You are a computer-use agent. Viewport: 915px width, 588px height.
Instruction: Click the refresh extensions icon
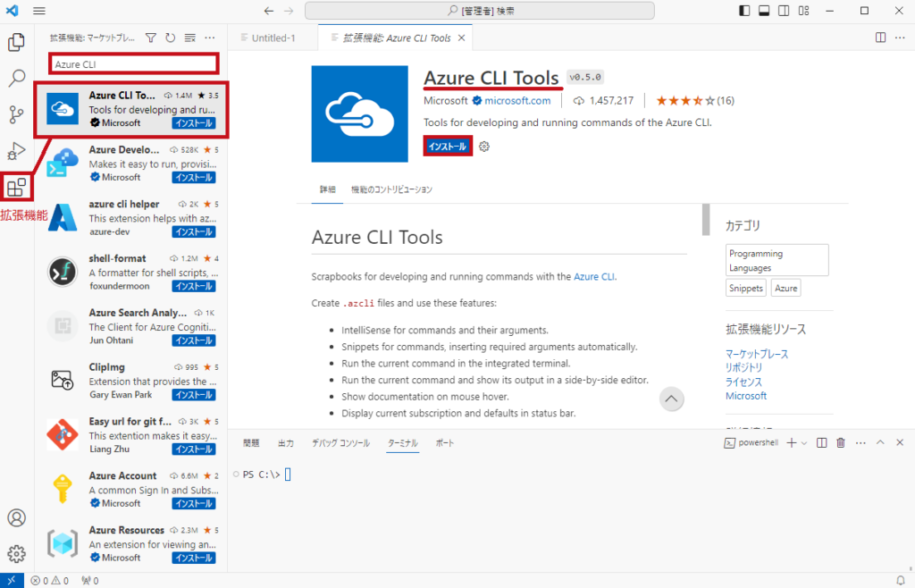point(170,38)
